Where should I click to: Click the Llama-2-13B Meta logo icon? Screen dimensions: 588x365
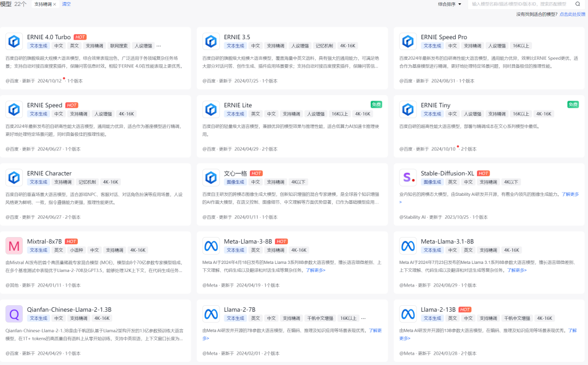coord(408,313)
